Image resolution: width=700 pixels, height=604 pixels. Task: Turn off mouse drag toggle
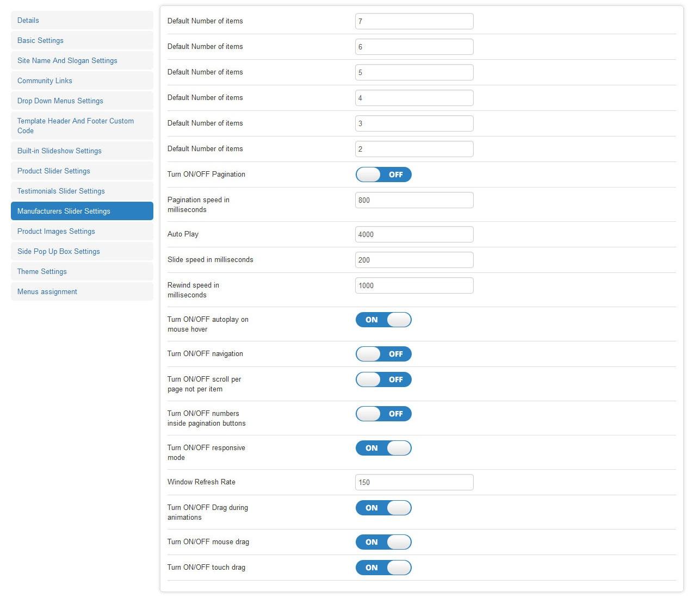coord(383,542)
